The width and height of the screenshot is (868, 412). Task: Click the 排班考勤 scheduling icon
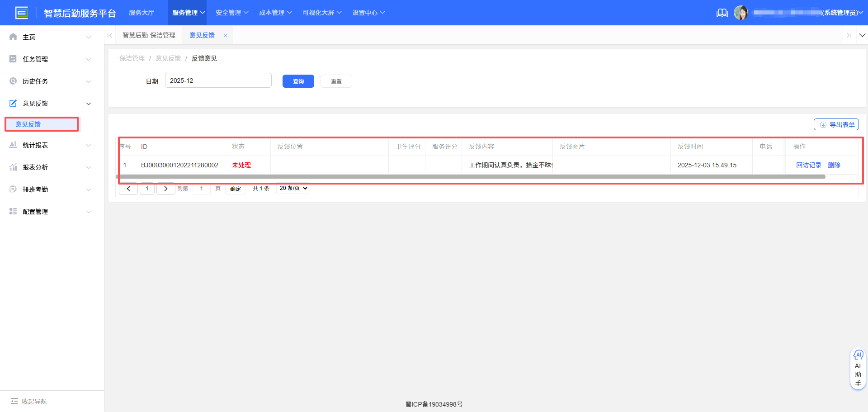point(13,189)
